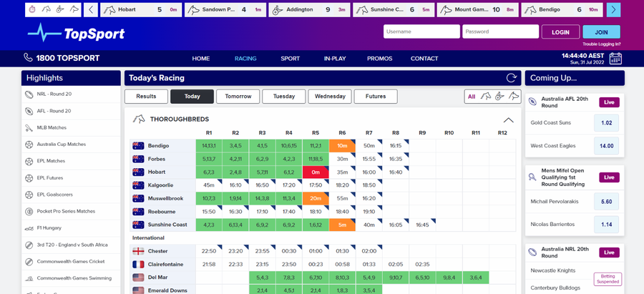Collapse the Thoroughbreds section chevron
This screenshot has width=644, height=294.
point(509,120)
